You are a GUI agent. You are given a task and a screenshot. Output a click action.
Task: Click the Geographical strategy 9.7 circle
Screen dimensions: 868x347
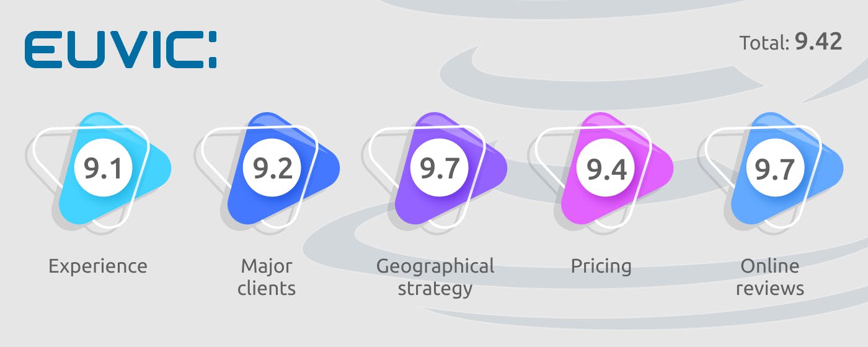click(440, 168)
